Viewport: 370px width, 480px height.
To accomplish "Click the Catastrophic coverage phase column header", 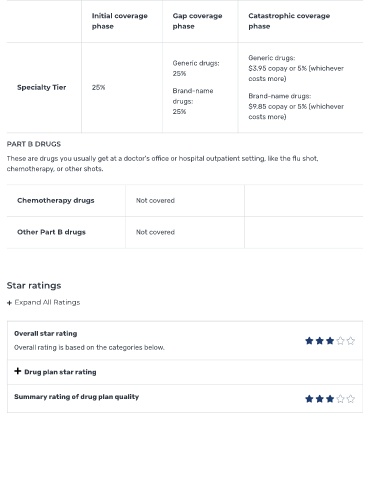I will 289,21.
